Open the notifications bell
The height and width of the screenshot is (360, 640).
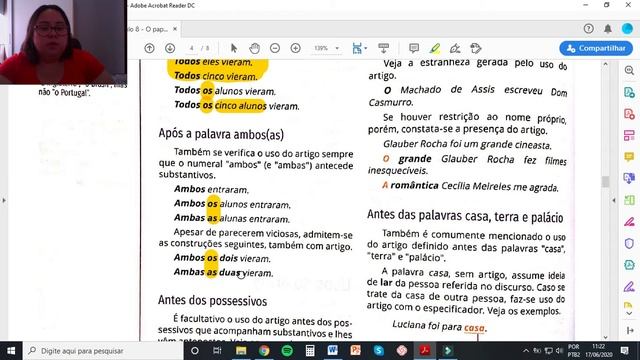click(608, 29)
